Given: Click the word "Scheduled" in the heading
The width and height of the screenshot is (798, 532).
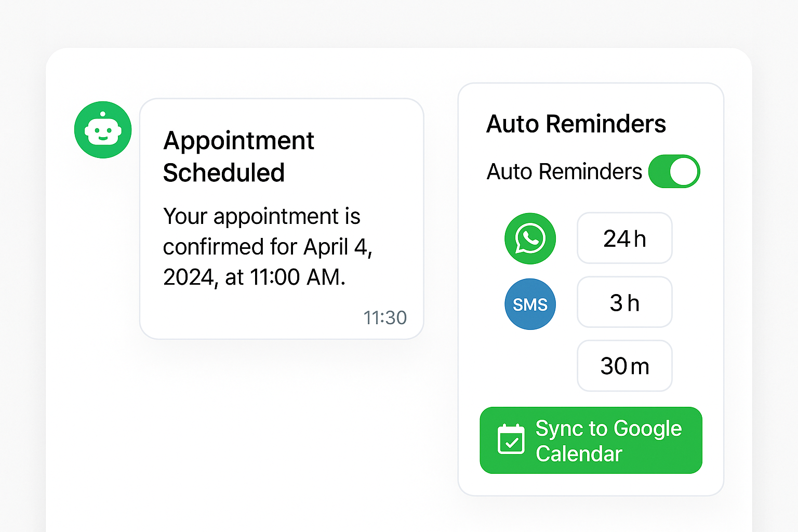Looking at the screenshot, I should tap(224, 172).
